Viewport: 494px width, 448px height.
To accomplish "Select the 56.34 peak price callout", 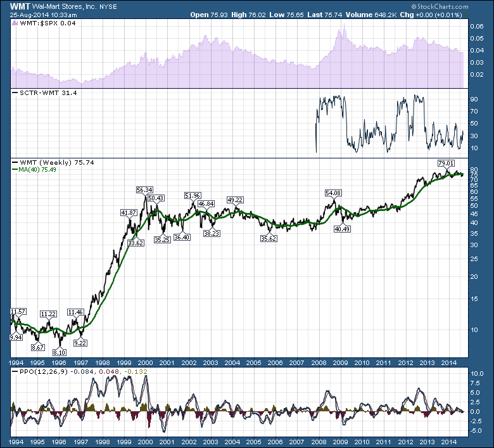I will pyautogui.click(x=145, y=189).
